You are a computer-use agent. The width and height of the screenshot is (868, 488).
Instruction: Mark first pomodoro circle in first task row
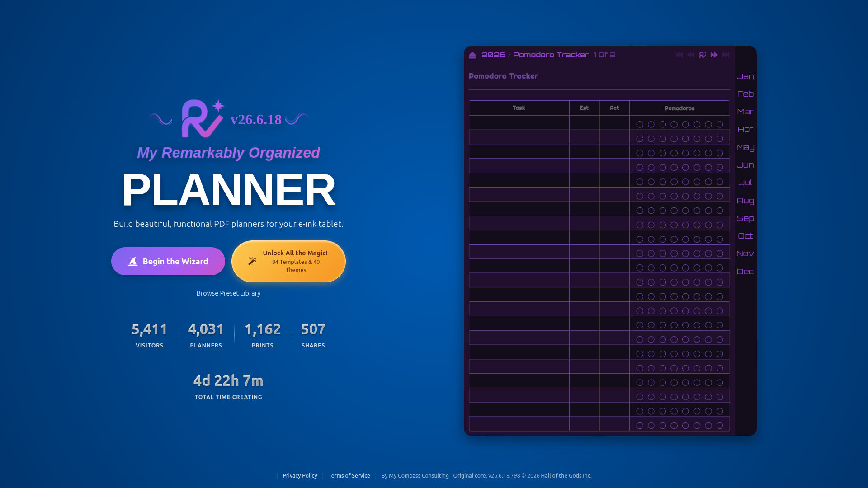[x=640, y=124]
